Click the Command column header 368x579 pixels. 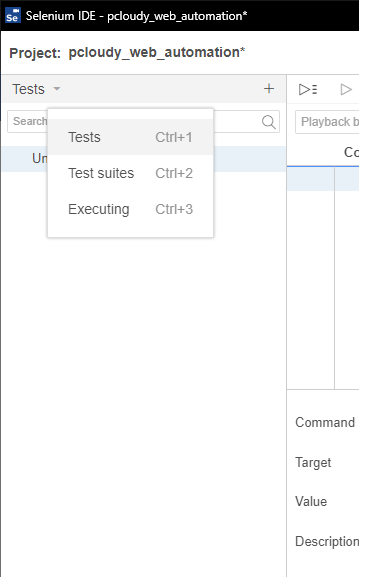(x=351, y=152)
